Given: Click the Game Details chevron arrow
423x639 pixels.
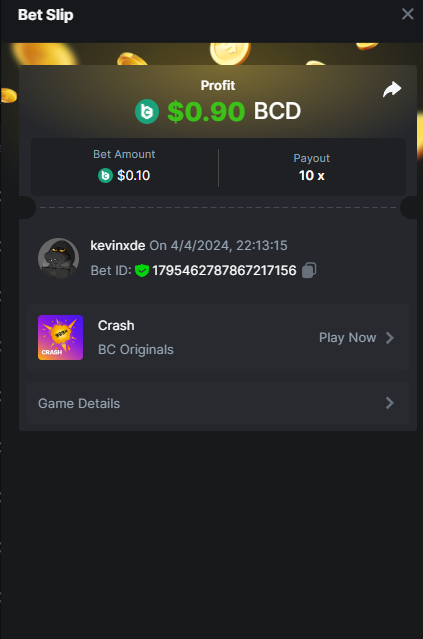Looking at the screenshot, I should click(x=390, y=403).
